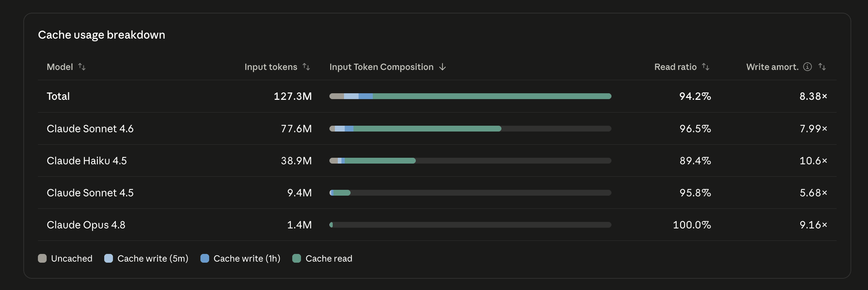Image resolution: width=868 pixels, height=290 pixels.
Task: Click the 1.4M input tokens value
Action: click(x=300, y=225)
